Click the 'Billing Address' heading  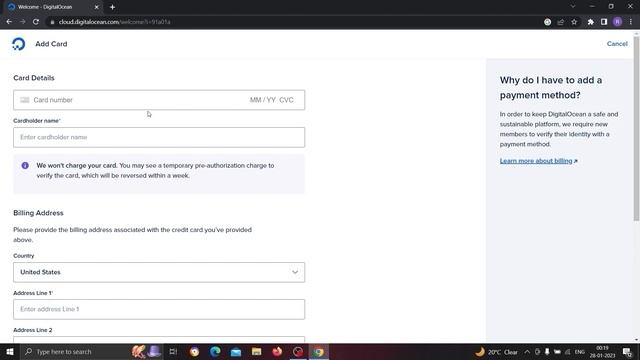pos(38,213)
